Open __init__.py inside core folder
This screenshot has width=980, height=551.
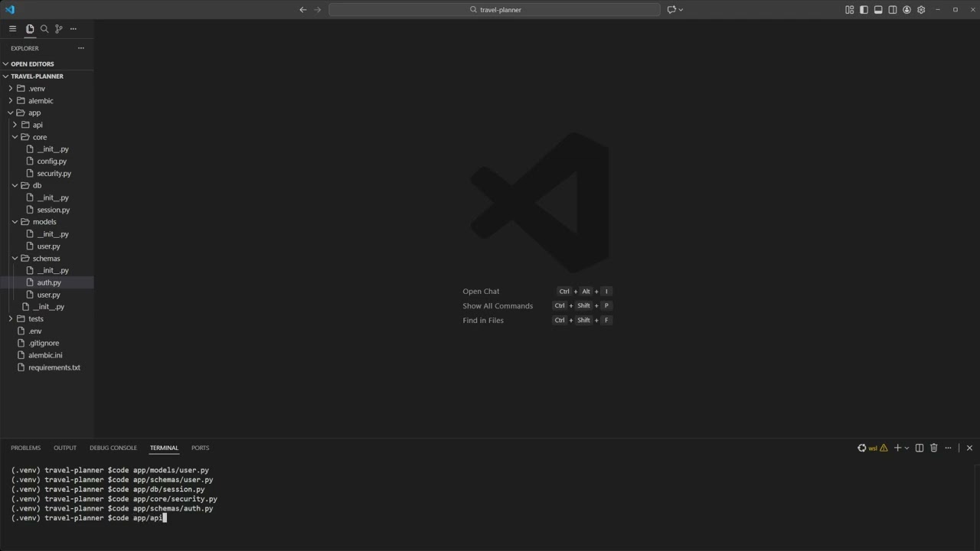pos(47,149)
